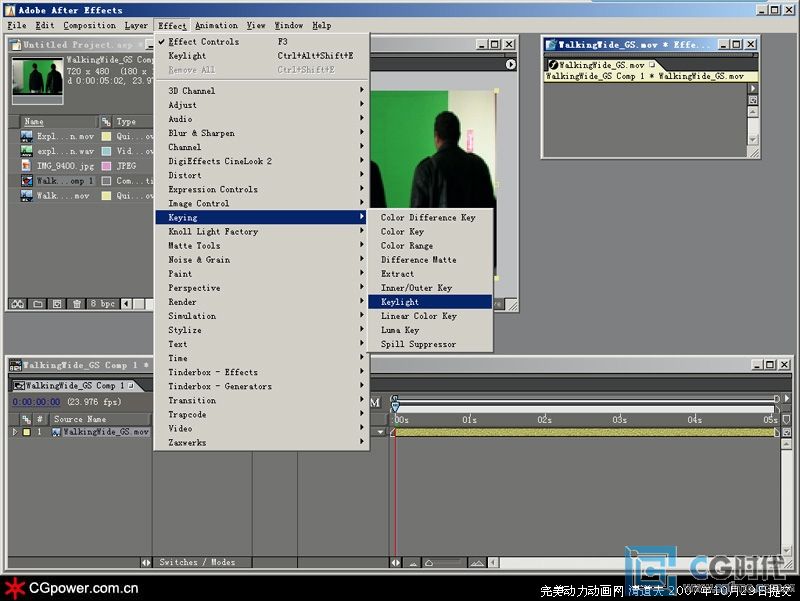Click the timeline zoom slider handle
The height and width of the screenshot is (601, 800).
coord(429,563)
